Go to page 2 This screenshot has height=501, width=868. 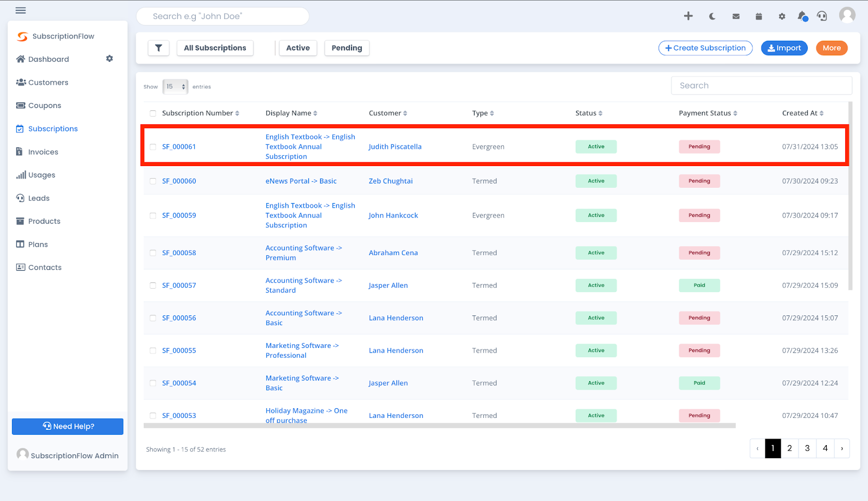789,448
